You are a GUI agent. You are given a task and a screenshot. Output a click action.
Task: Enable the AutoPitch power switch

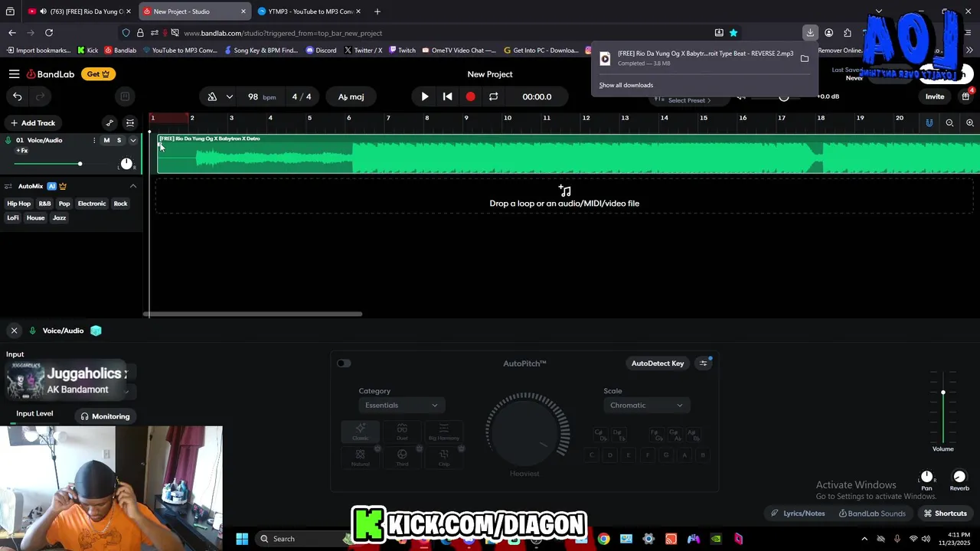pos(344,364)
